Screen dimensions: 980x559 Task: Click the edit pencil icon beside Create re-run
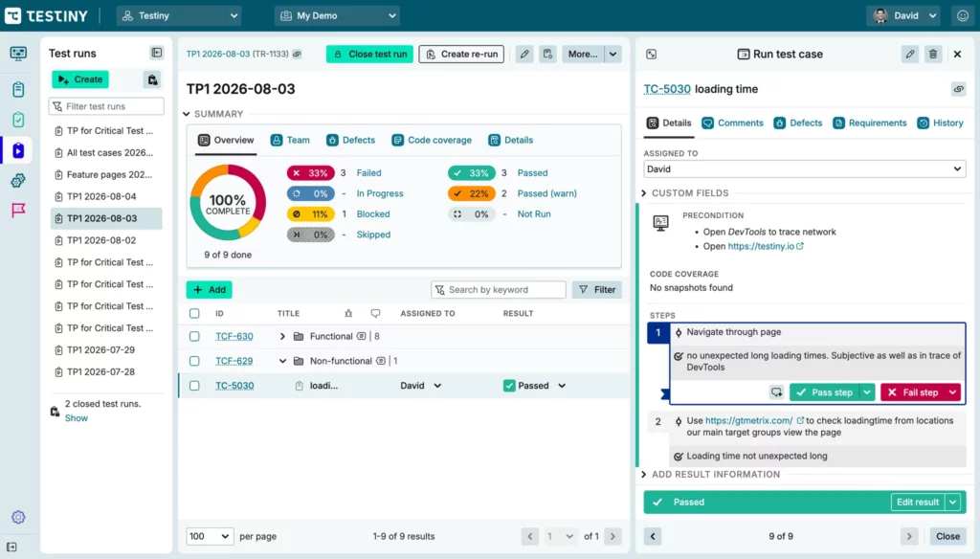click(x=524, y=55)
